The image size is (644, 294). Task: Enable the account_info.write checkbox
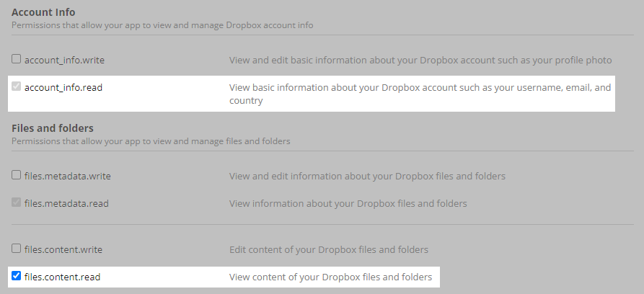[17, 60]
